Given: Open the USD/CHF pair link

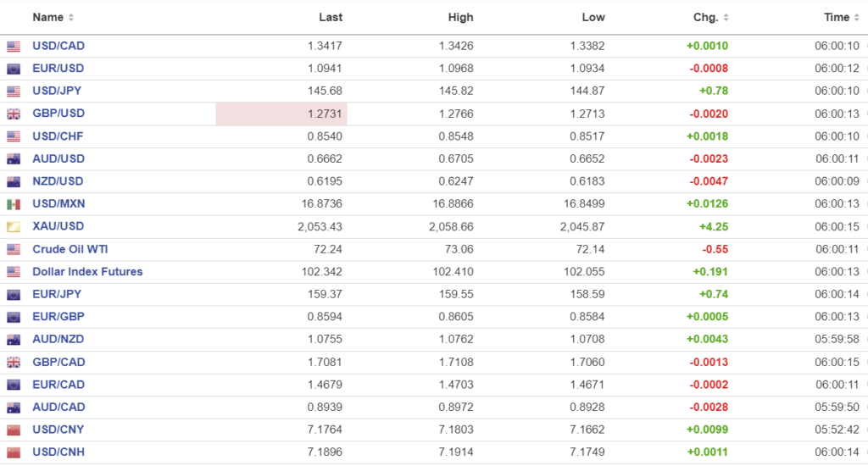Looking at the screenshot, I should (58, 136).
